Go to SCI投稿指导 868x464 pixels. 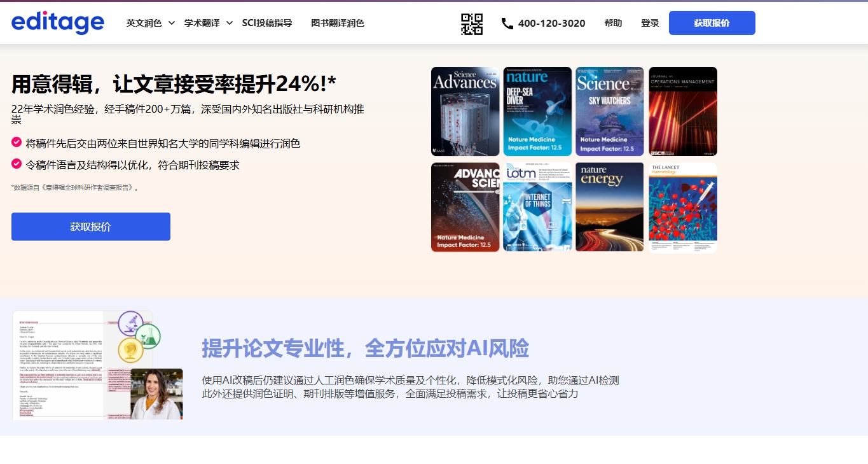(x=267, y=23)
